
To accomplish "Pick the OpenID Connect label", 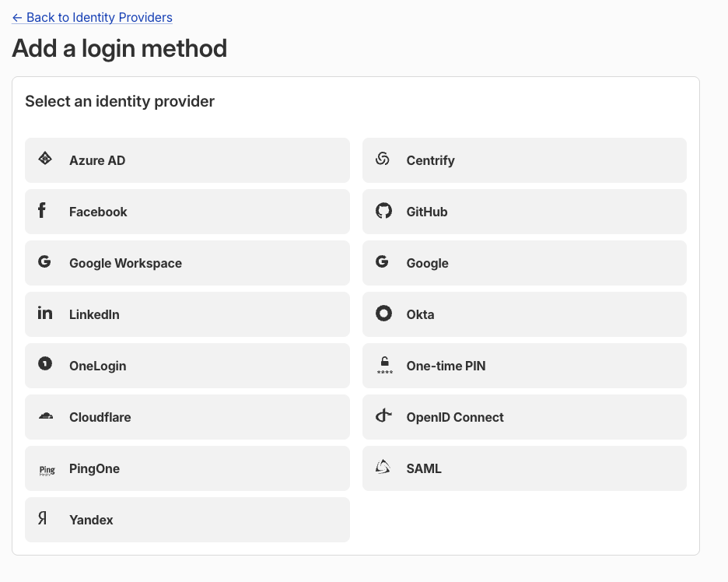I will [x=454, y=417].
